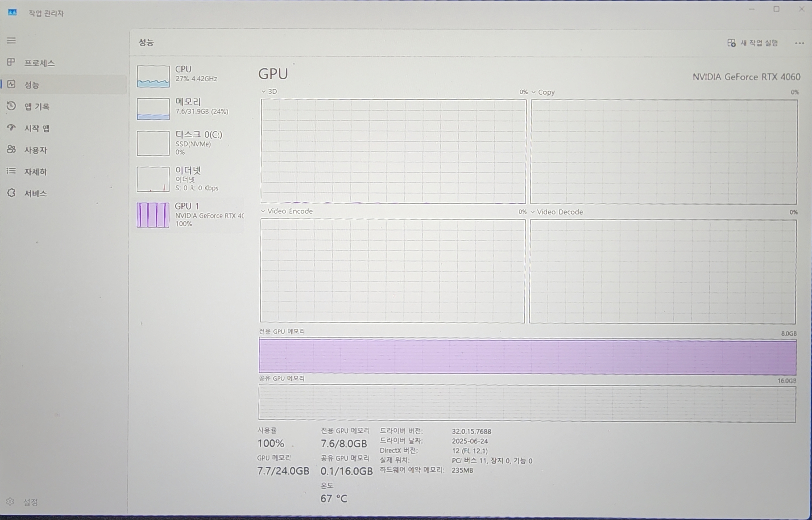The image size is (812, 520).
Task: Open the 프로세스 (Processes) page icon
Action: pos(11,62)
